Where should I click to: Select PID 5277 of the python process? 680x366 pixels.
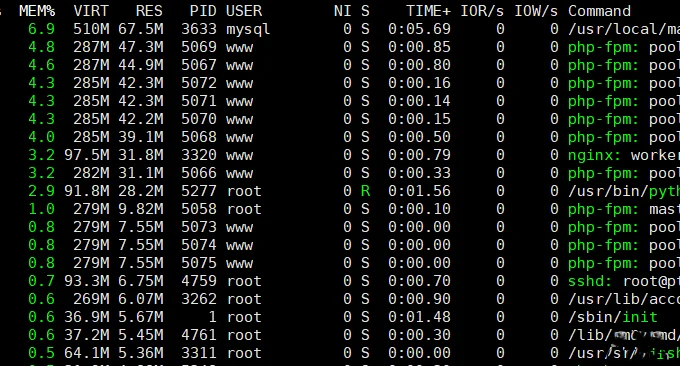coord(199,191)
